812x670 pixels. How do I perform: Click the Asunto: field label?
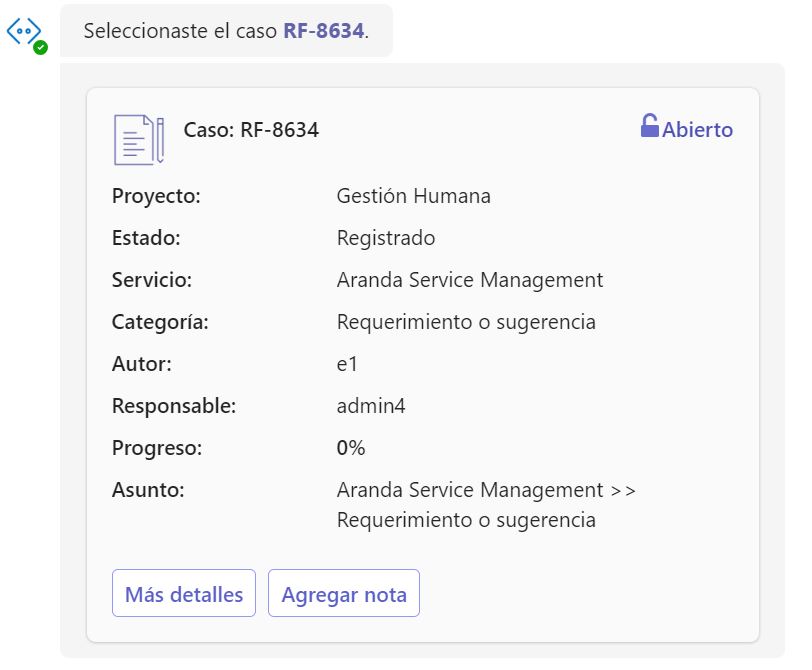coord(148,490)
